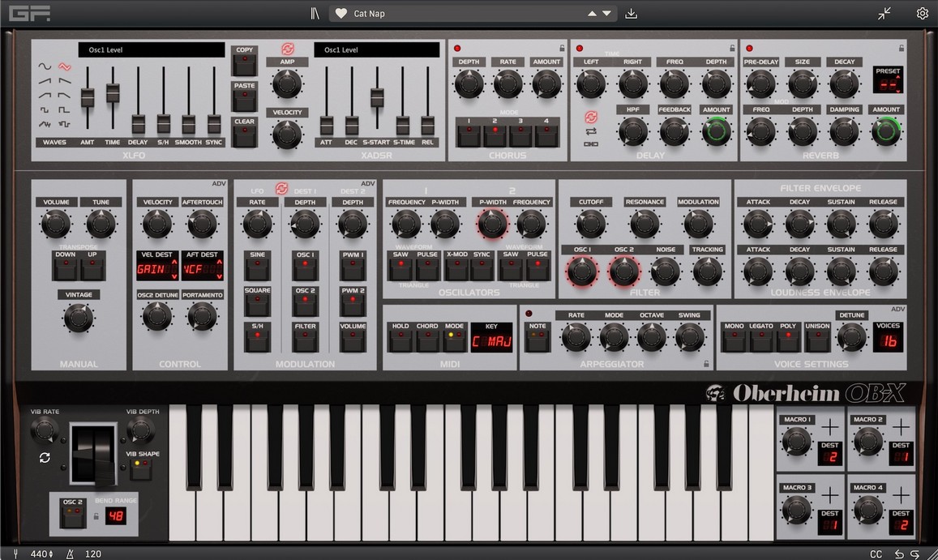Favorite the Cat Nap preset with heart
Viewport: 938px width, 560px height.
(341, 13)
